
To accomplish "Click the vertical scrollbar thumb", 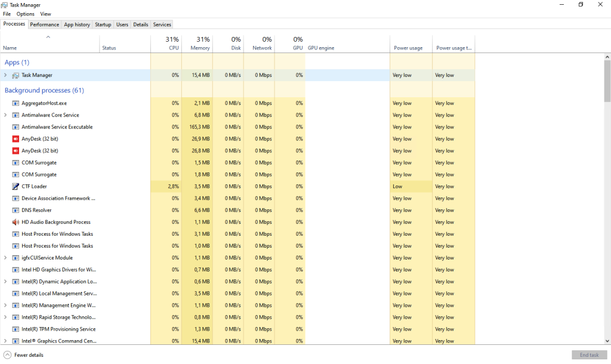I will [607, 81].
